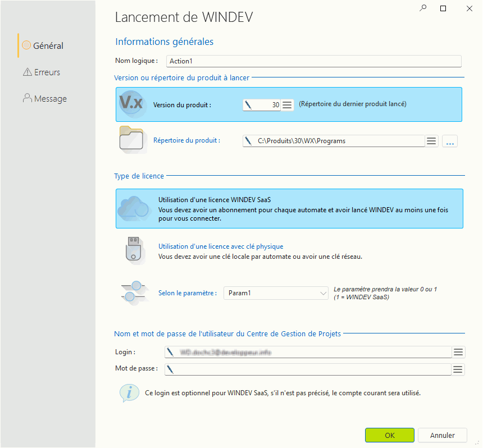This screenshot has width=483, height=448.
Task: Confirm with the OK button
Action: pyautogui.click(x=390, y=435)
